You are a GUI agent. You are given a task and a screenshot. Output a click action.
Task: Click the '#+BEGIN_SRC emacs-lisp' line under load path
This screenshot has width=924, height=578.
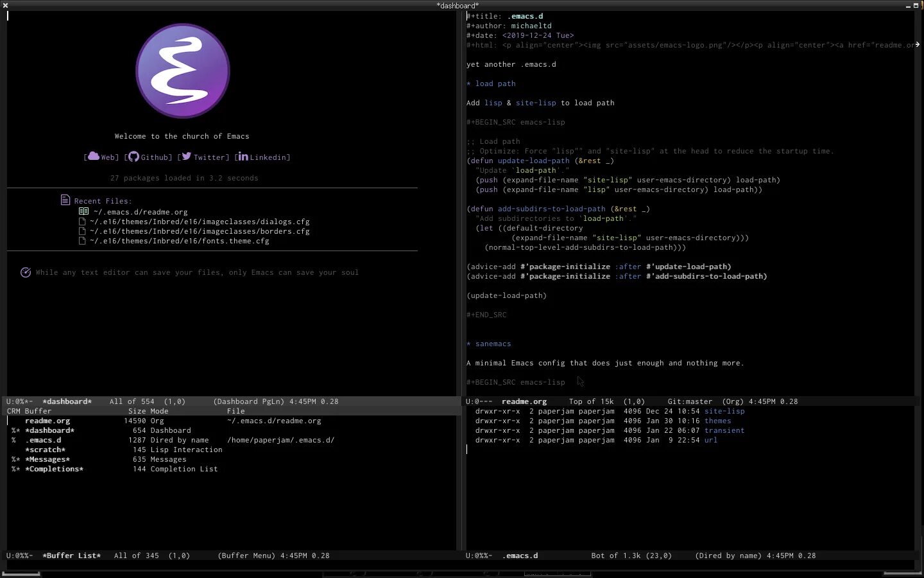tap(516, 122)
